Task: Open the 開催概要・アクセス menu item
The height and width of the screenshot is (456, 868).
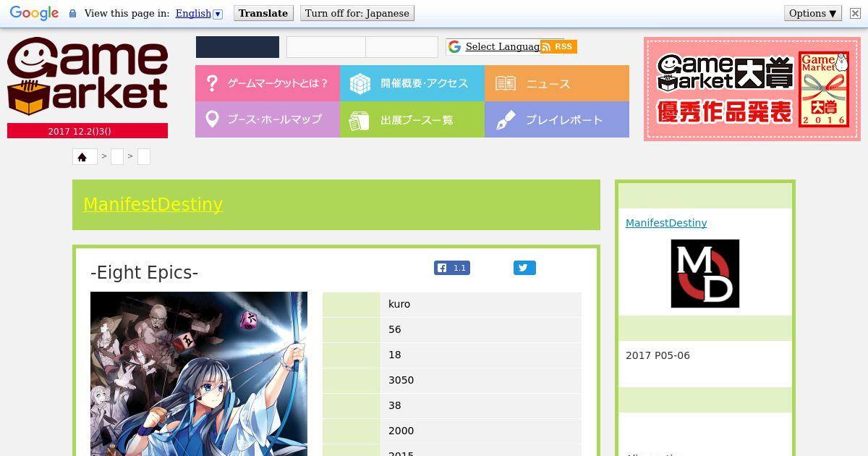Action: tap(412, 83)
